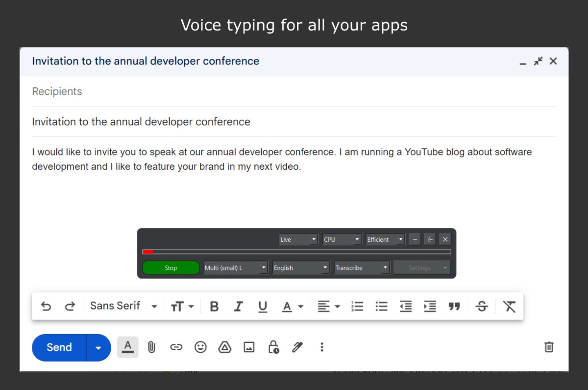Open the Multi (small) L model dropdown
588x390 pixels.
coord(236,268)
